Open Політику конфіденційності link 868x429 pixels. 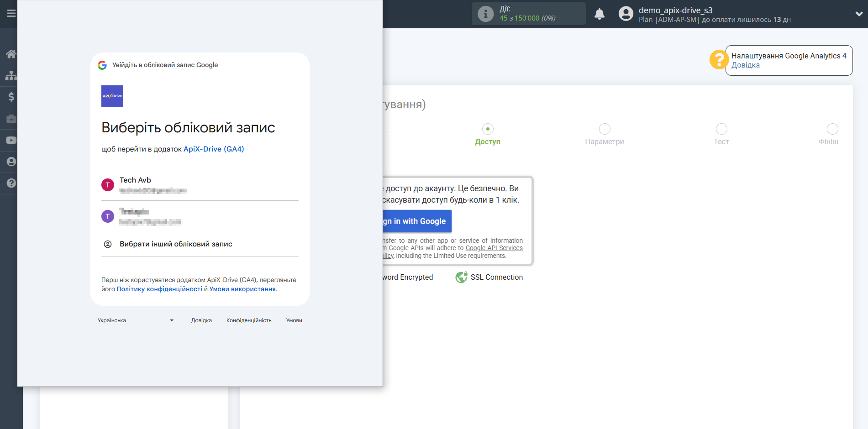[x=159, y=289]
